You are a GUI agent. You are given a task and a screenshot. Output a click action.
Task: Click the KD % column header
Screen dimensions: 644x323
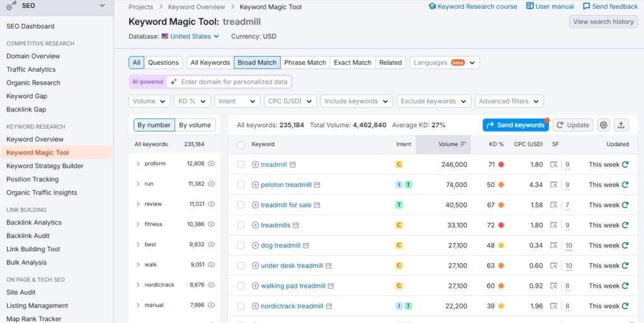[x=496, y=144]
